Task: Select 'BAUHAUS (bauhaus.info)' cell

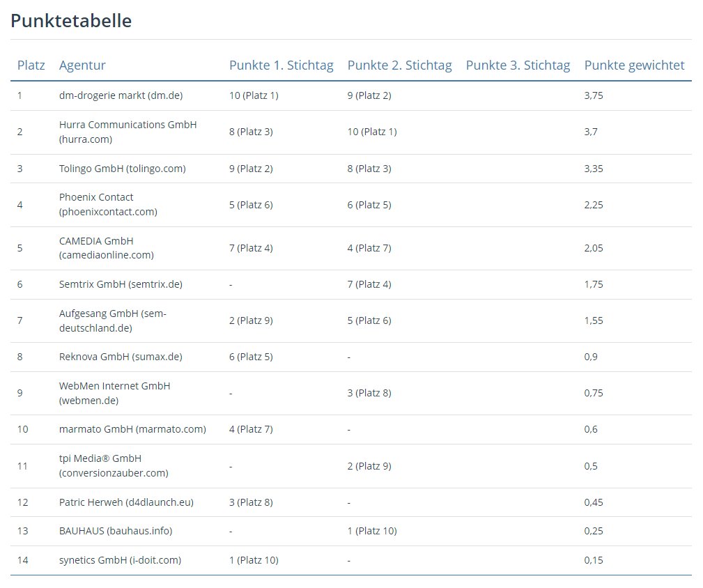Action: tap(115, 531)
